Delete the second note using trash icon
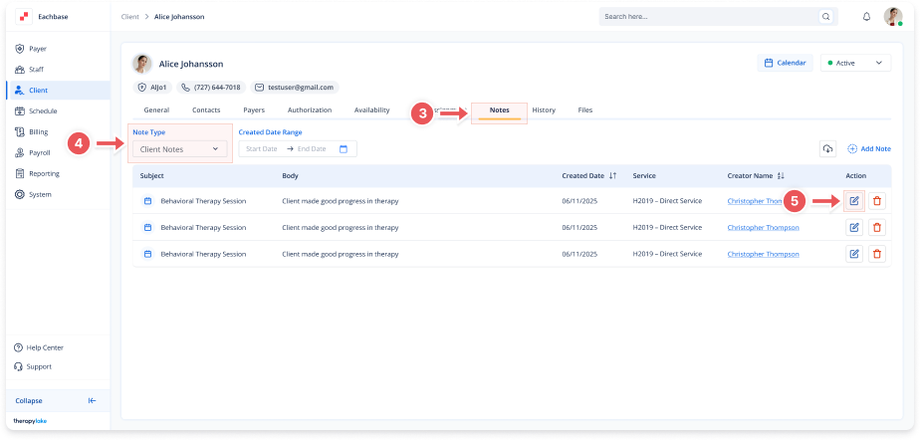Image resolution: width=920 pixels, height=440 pixels. 877,227
